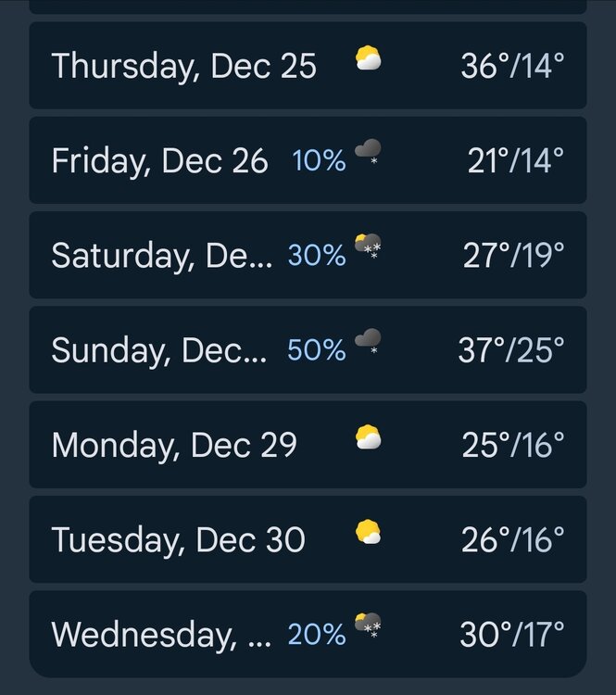Click Tuesday's partly sunny icon

pos(368,533)
